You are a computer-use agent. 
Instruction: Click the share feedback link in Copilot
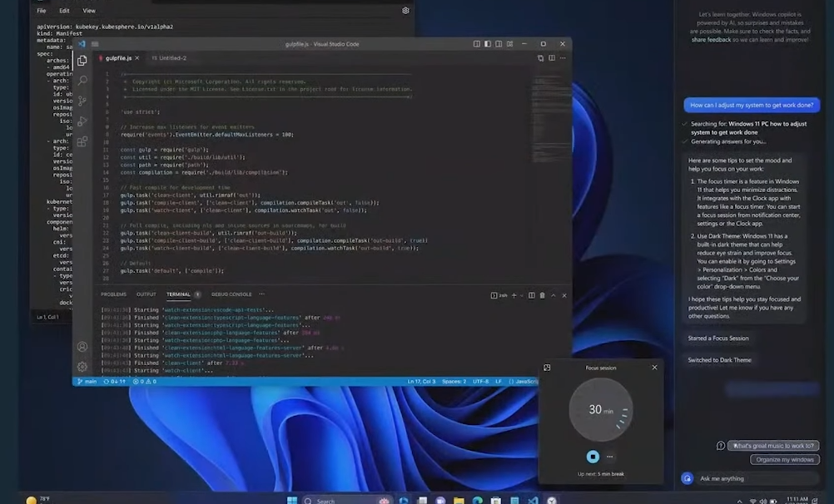(711, 40)
